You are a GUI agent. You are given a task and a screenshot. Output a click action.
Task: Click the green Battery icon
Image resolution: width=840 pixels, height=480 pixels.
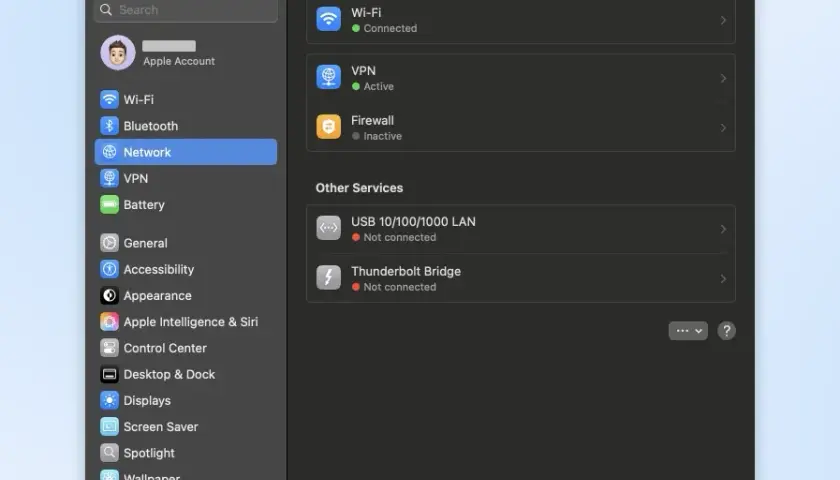[109, 204]
